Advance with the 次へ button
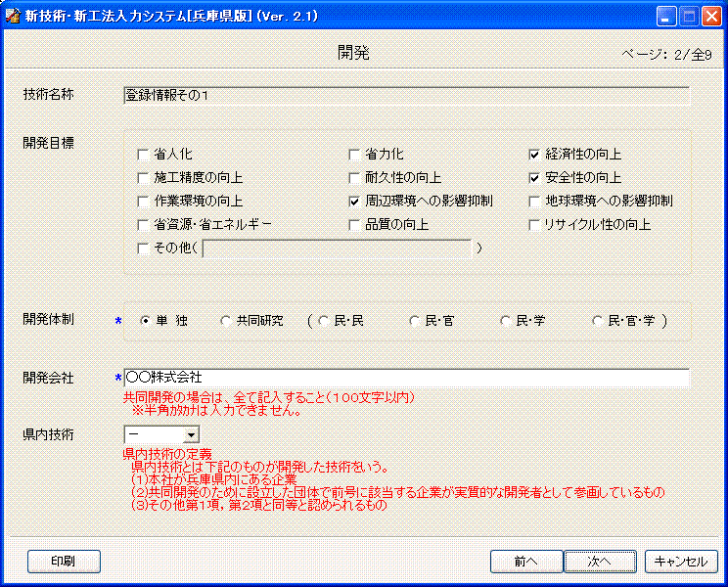 click(600, 562)
